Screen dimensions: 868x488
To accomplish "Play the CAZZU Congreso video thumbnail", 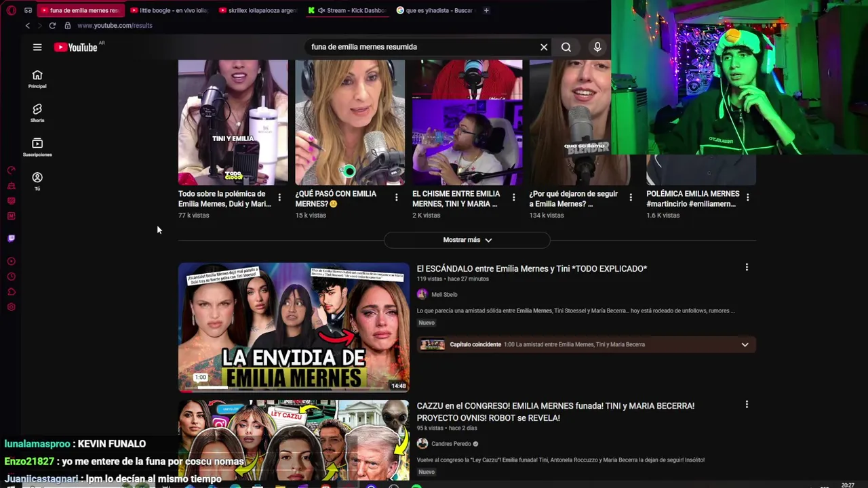I will [294, 440].
